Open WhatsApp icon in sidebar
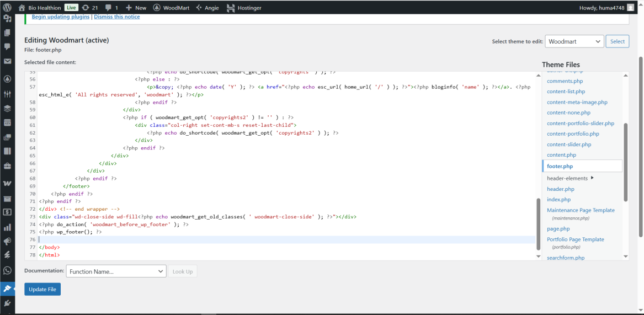 [x=7, y=270]
